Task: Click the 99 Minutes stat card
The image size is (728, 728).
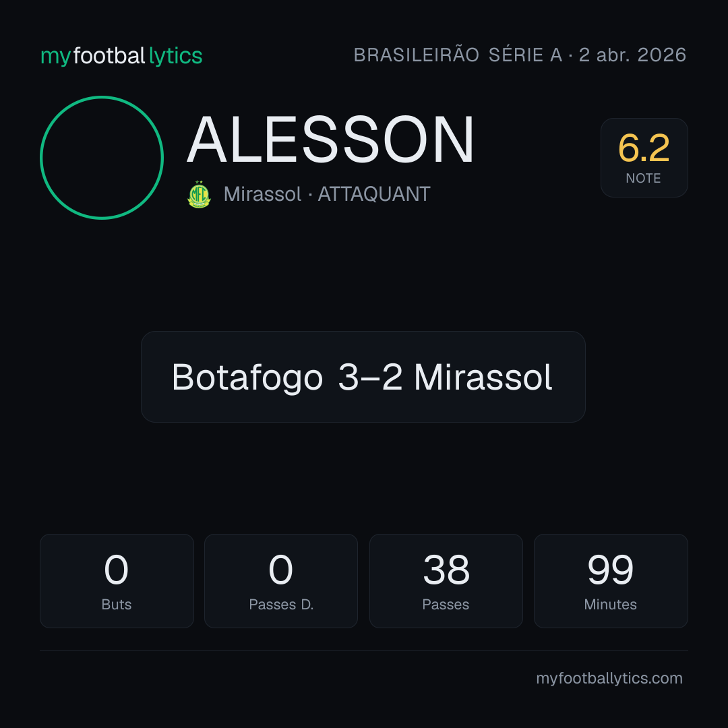Action: point(611,581)
